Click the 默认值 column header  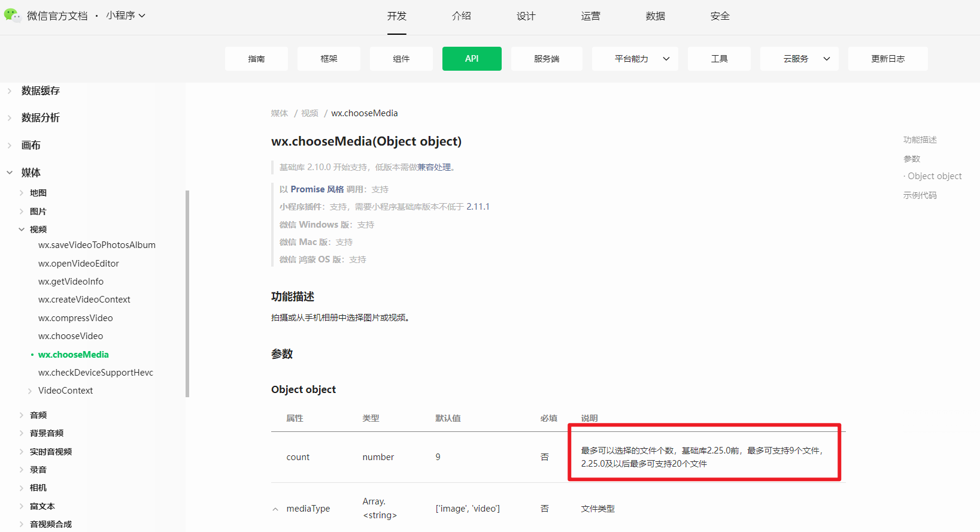point(448,418)
